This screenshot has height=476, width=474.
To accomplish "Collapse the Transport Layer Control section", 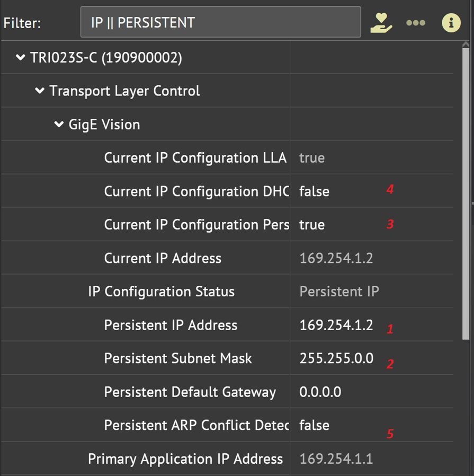I will pos(40,91).
